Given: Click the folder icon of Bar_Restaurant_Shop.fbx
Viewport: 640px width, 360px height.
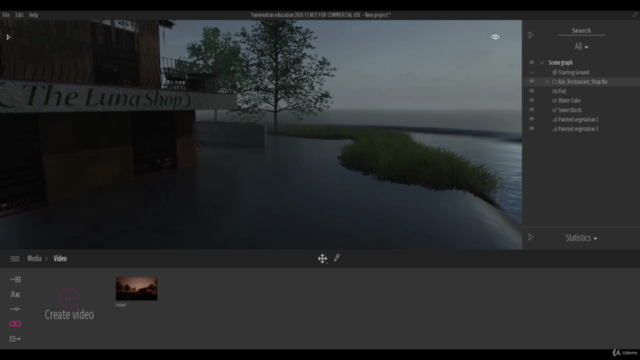Looking at the screenshot, I should 555,82.
